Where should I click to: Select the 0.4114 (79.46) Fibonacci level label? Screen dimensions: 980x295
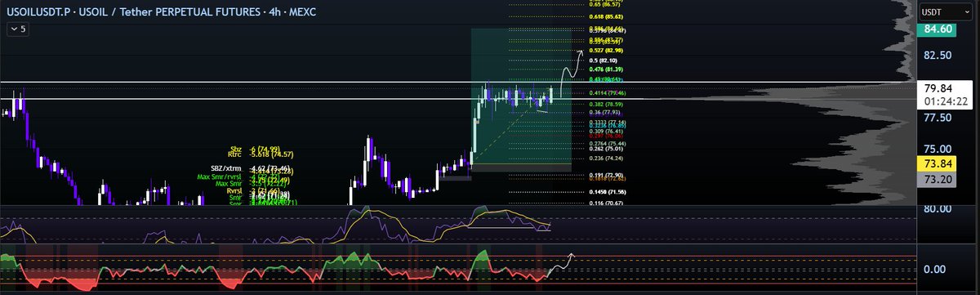[x=608, y=93]
